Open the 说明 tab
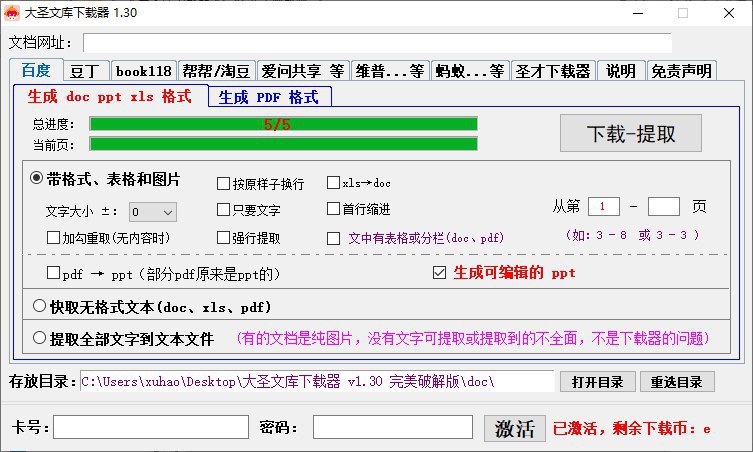Viewport: 753px width, 452px height. tap(621, 72)
